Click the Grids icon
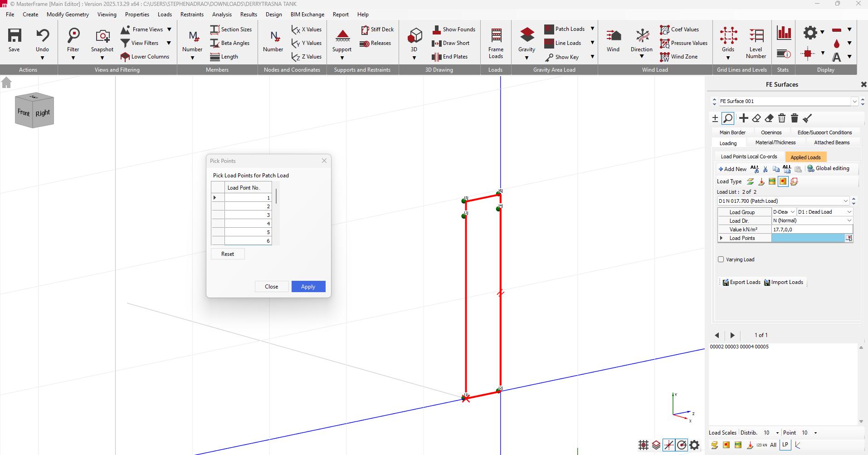Image resolution: width=868 pixels, height=455 pixels. click(728, 36)
